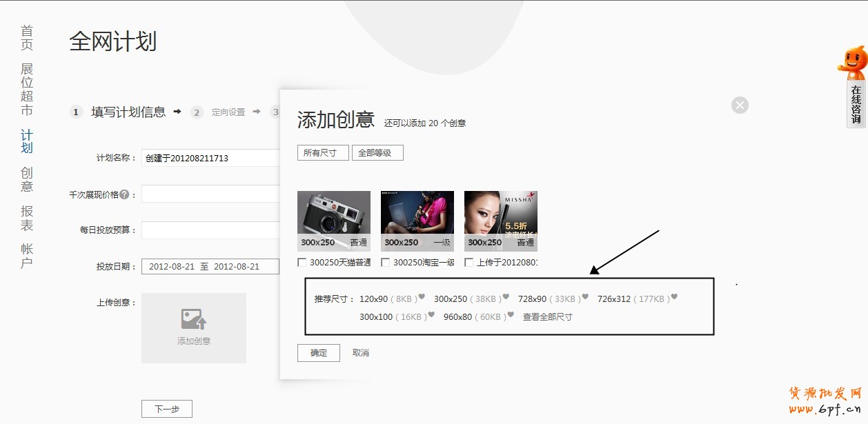Viewport: 868px width, 424px height.
Task: Open the 所有尺寸 size filter dropdown
Action: pyautogui.click(x=323, y=153)
